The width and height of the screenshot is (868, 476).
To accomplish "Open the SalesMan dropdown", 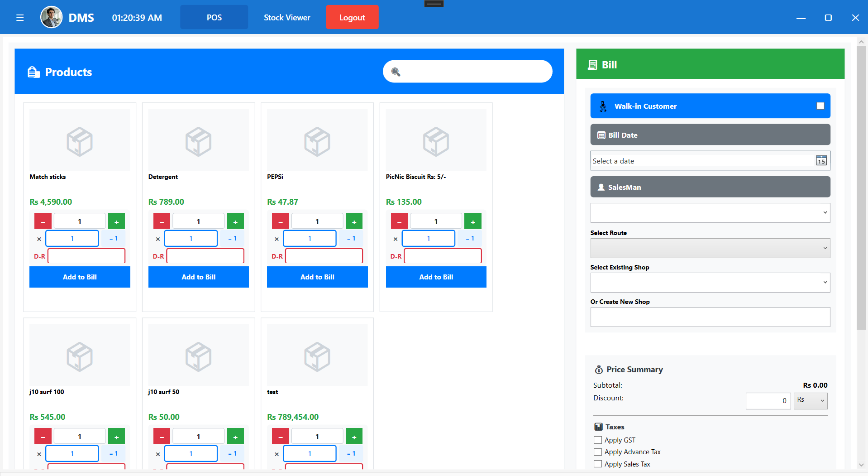I will (x=710, y=212).
